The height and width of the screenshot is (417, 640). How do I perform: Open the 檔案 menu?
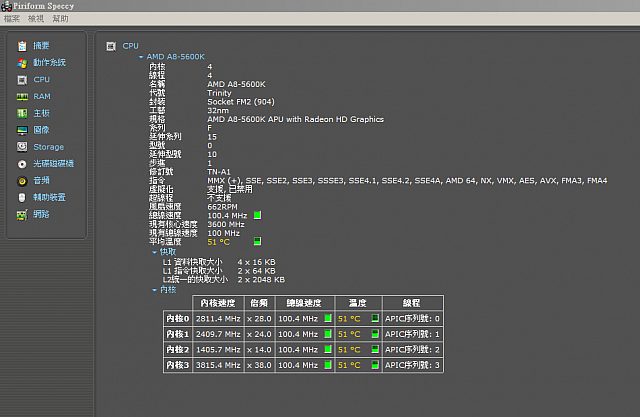click(x=12, y=19)
